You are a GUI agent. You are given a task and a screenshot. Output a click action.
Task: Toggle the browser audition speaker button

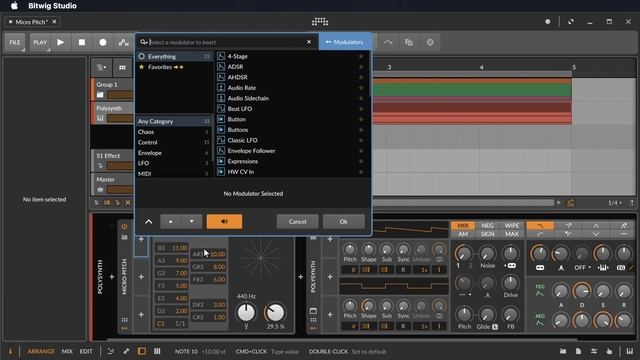224,222
